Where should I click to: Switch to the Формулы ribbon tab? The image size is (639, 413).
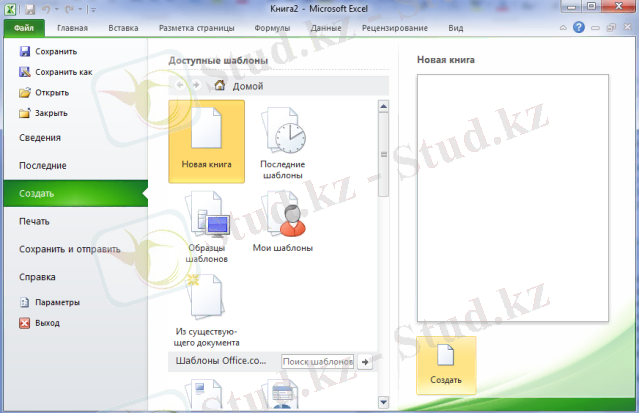tap(272, 29)
